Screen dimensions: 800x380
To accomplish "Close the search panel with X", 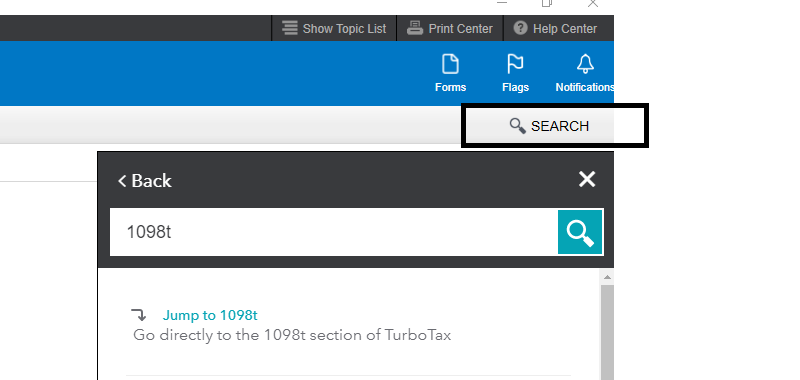I will (x=587, y=180).
